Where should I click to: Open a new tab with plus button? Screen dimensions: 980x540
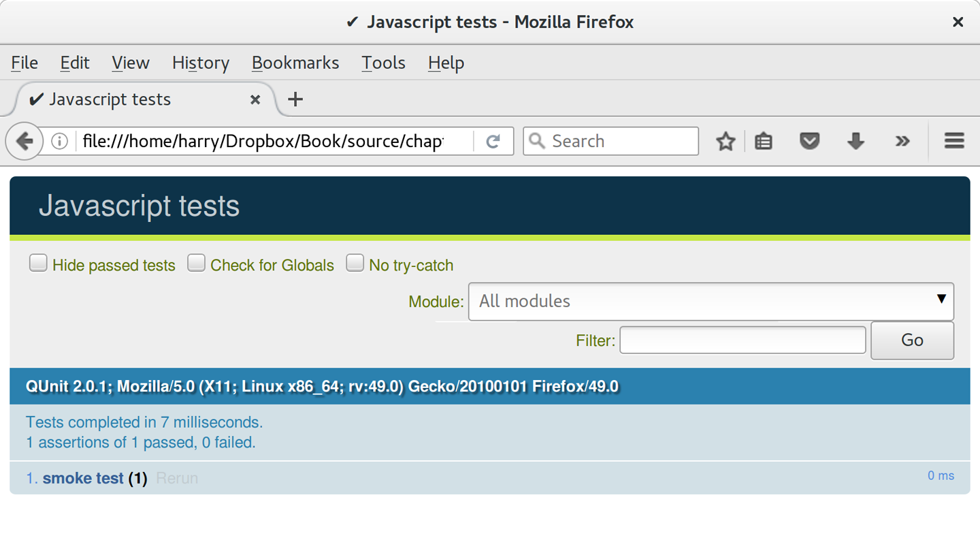295,99
